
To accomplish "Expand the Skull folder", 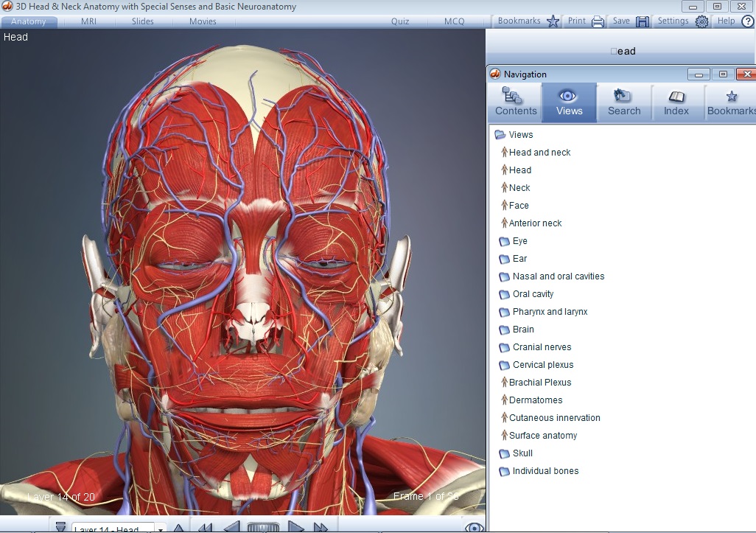I will 522,453.
